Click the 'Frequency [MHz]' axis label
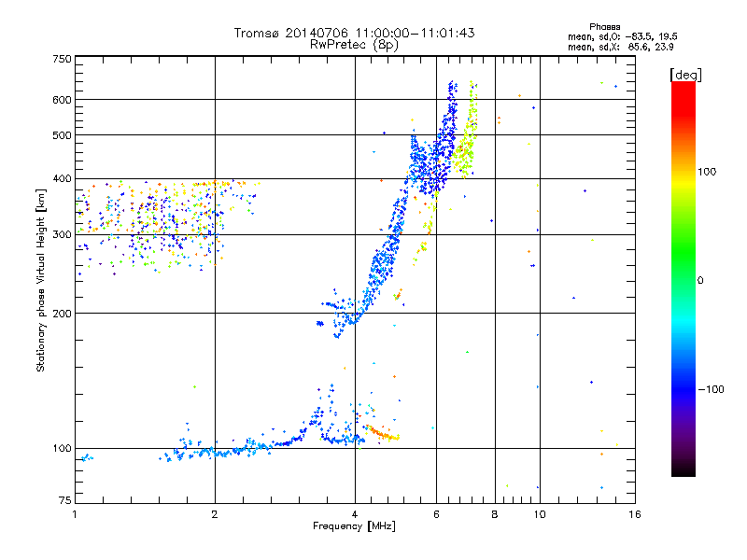This screenshot has width=747, height=560. [x=354, y=526]
